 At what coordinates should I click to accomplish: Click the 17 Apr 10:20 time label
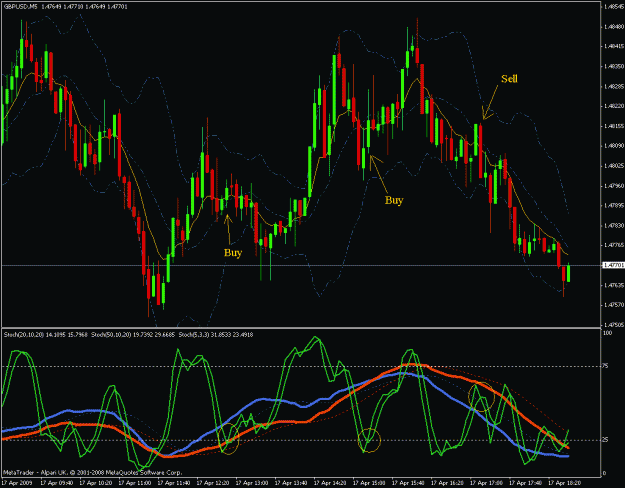95,483
